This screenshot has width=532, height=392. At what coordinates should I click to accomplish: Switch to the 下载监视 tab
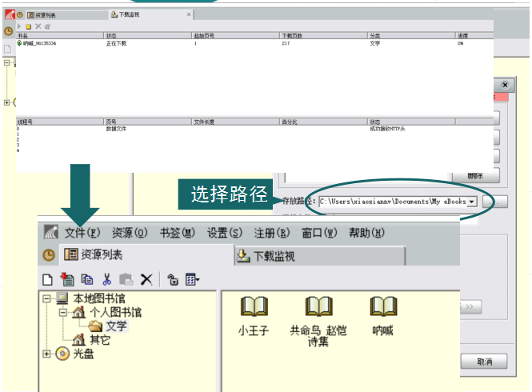(266, 256)
